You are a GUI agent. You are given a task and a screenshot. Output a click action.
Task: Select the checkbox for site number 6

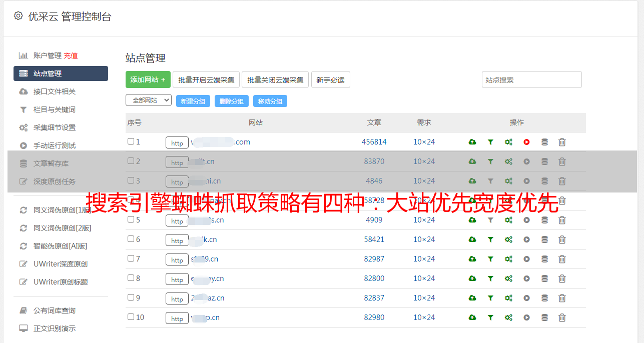pos(131,239)
